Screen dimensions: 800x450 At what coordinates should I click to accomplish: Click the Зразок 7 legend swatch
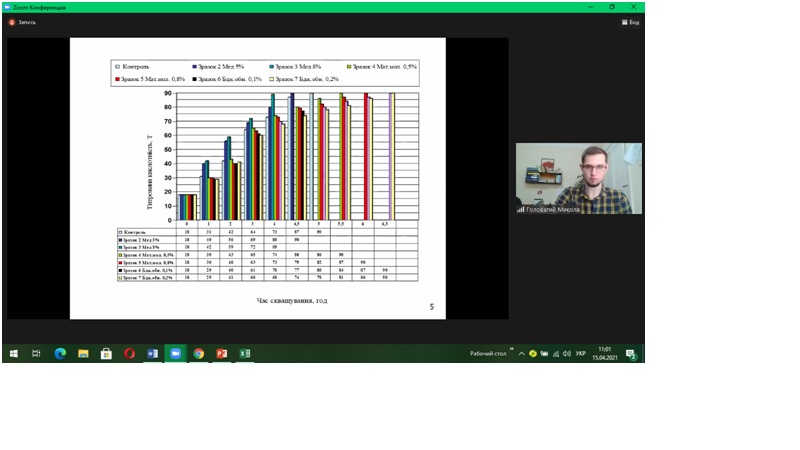pos(271,79)
